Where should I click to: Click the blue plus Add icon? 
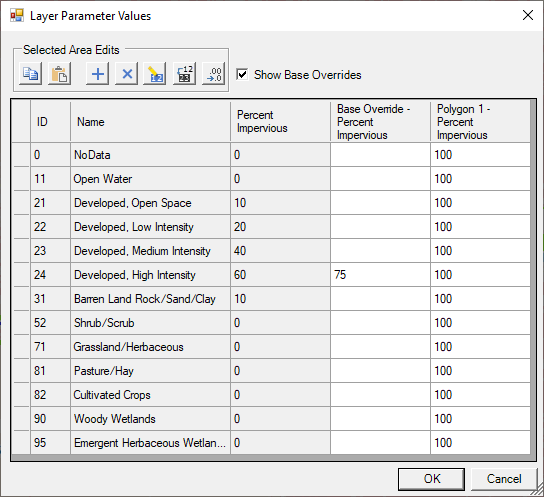pos(97,74)
